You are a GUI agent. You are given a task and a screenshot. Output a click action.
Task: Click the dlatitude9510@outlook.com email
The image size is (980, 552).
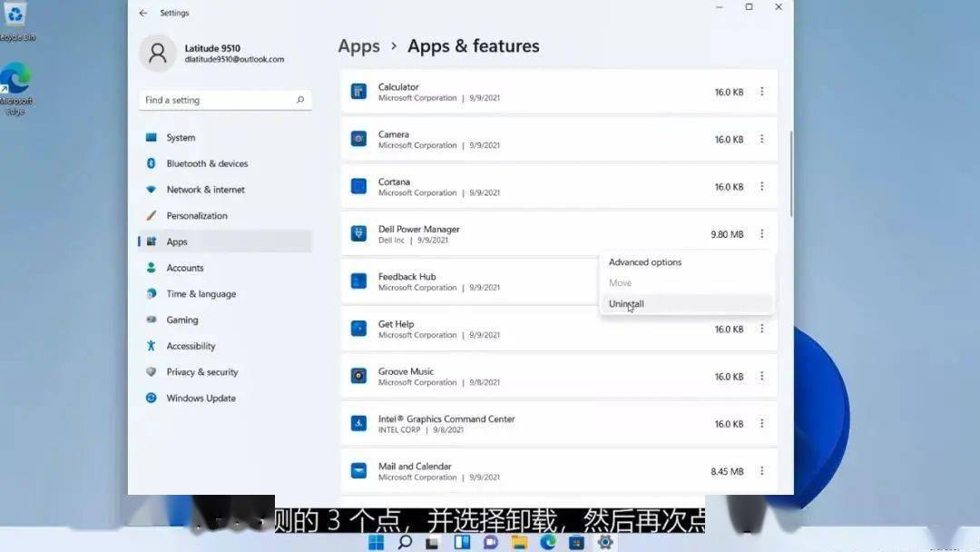(234, 59)
